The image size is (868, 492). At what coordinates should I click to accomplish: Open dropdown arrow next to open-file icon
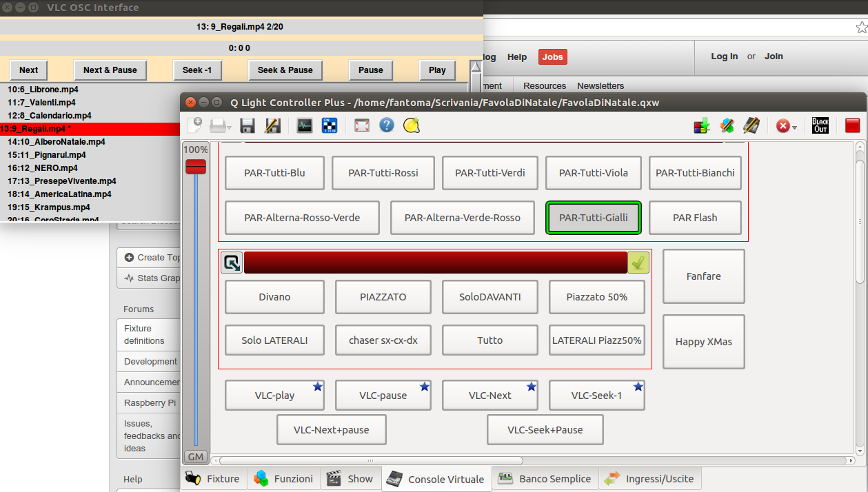(x=231, y=127)
